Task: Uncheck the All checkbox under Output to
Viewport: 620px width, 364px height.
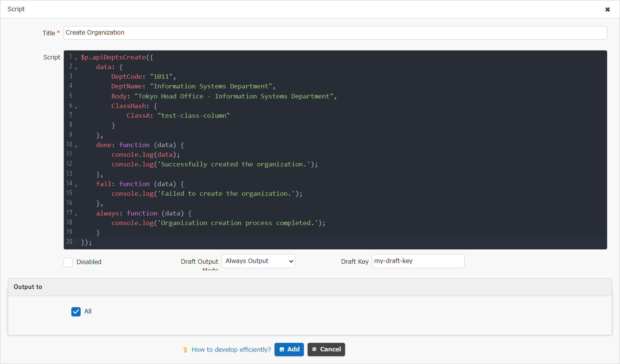Action: coord(76,312)
